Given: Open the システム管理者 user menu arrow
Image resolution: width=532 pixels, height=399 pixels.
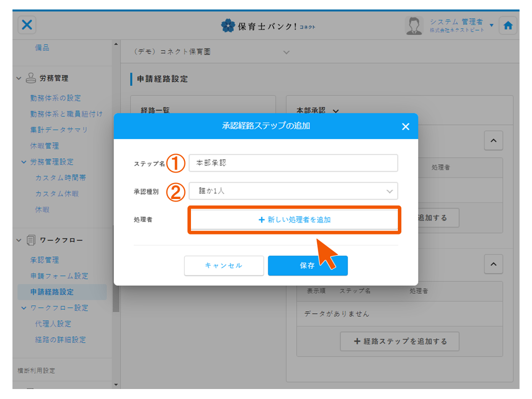Looking at the screenshot, I should [491, 25].
